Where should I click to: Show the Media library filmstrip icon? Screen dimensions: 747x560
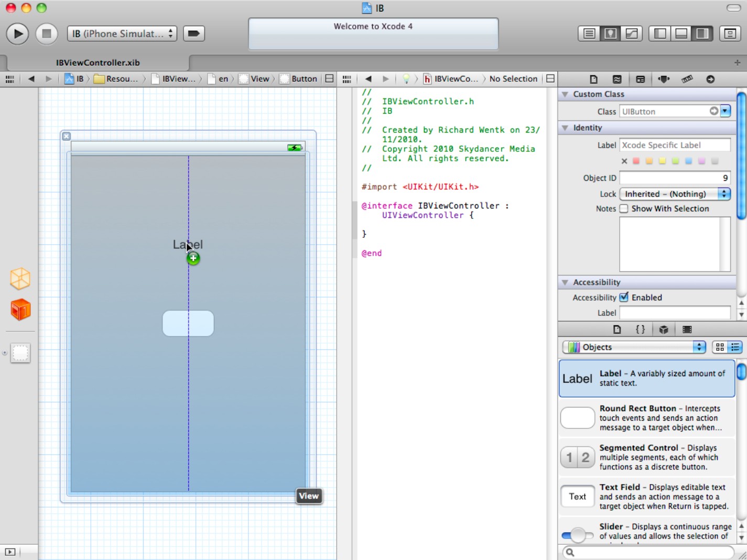coord(687,330)
